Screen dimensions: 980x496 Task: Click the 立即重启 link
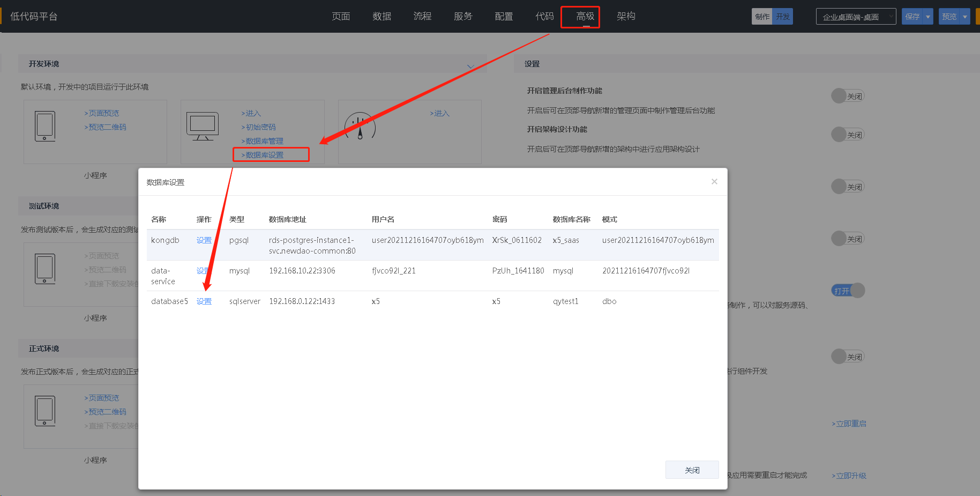849,424
